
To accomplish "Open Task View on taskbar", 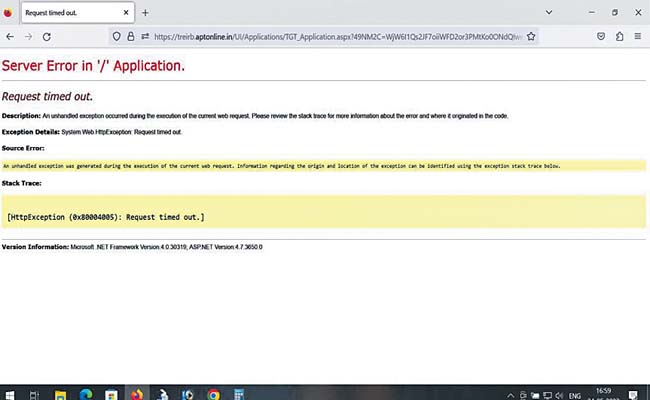I will 34,395.
